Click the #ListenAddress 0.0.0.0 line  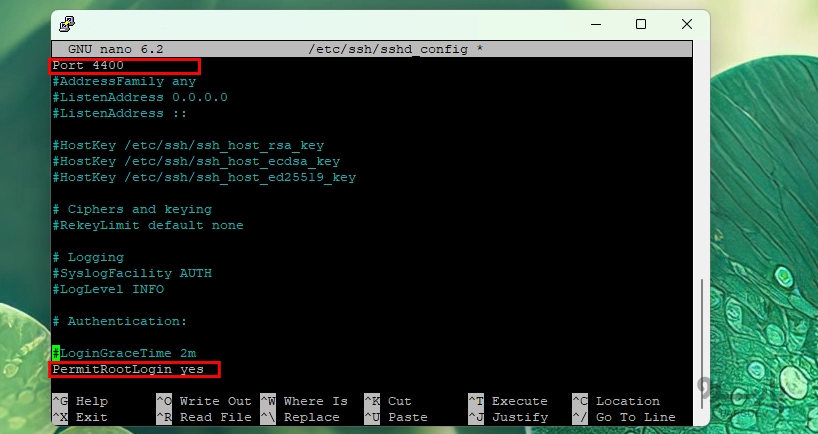(140, 98)
